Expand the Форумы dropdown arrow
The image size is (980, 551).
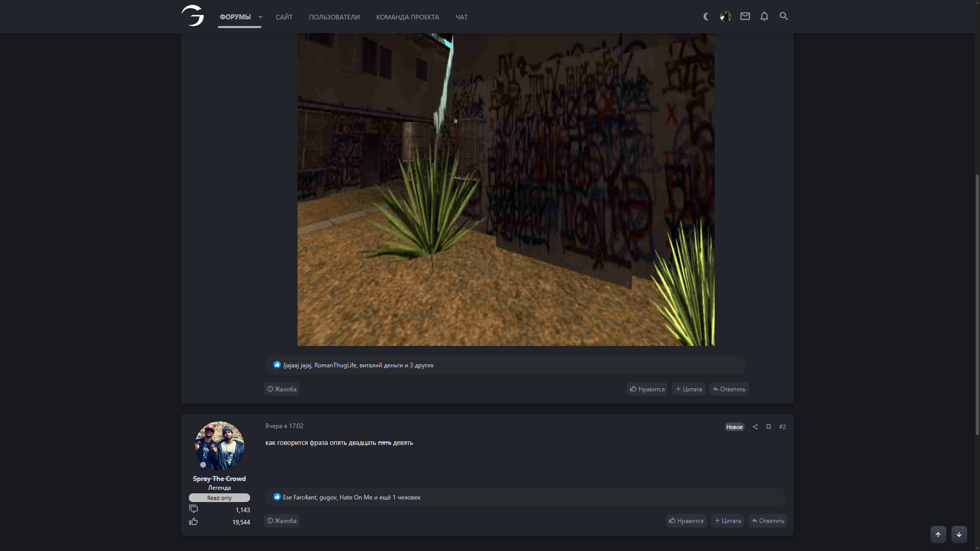260,17
